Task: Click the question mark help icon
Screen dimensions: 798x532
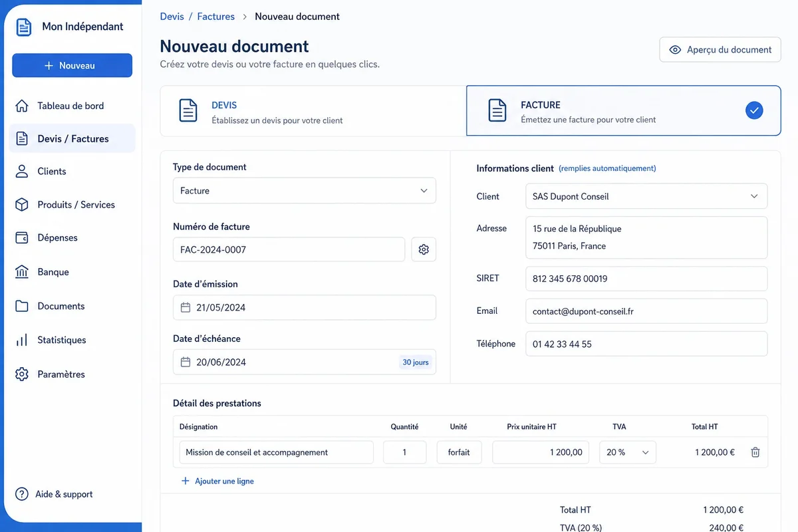Action: [x=22, y=494]
